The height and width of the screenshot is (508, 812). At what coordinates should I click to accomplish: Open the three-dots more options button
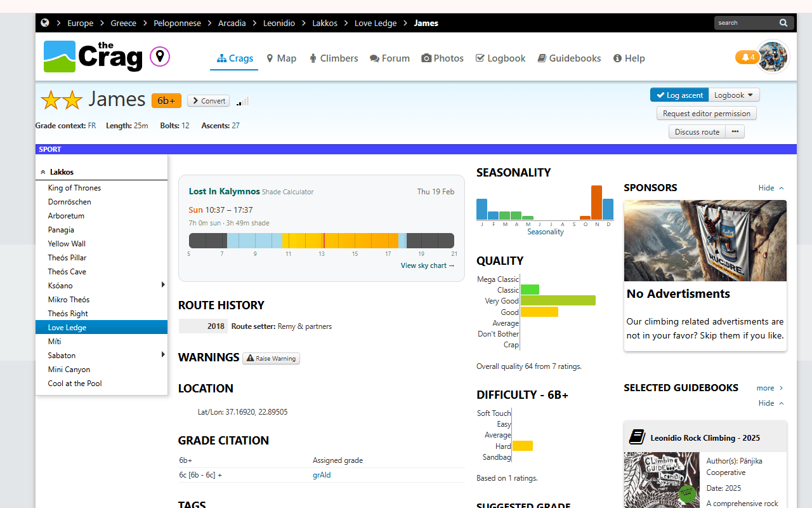click(x=735, y=131)
